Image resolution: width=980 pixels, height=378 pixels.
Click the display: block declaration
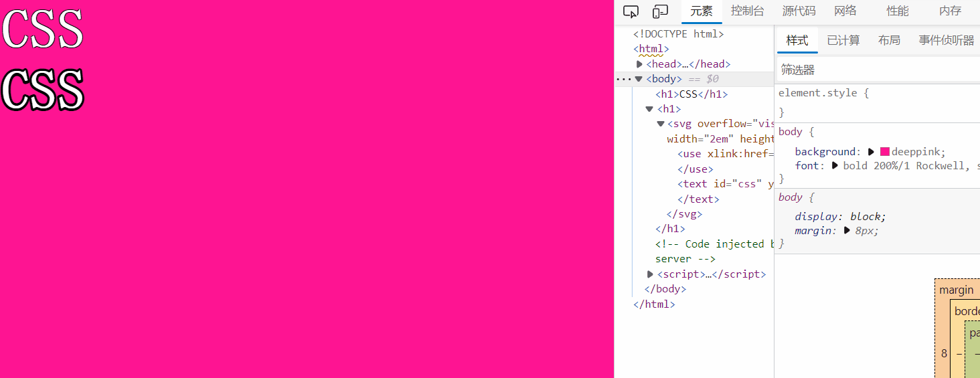(840, 217)
